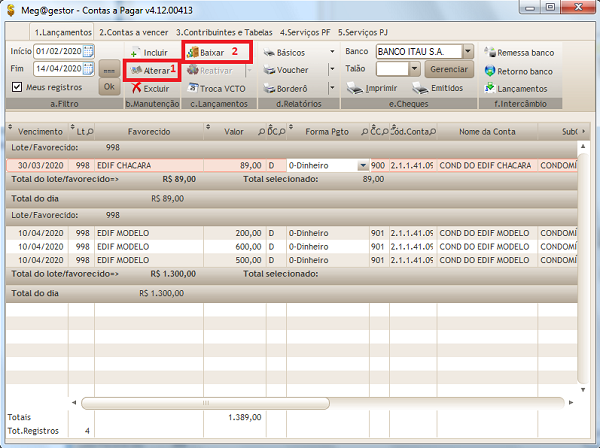
Task: Select the EDIF MODELO row valued 200,00
Action: [x=292, y=233]
